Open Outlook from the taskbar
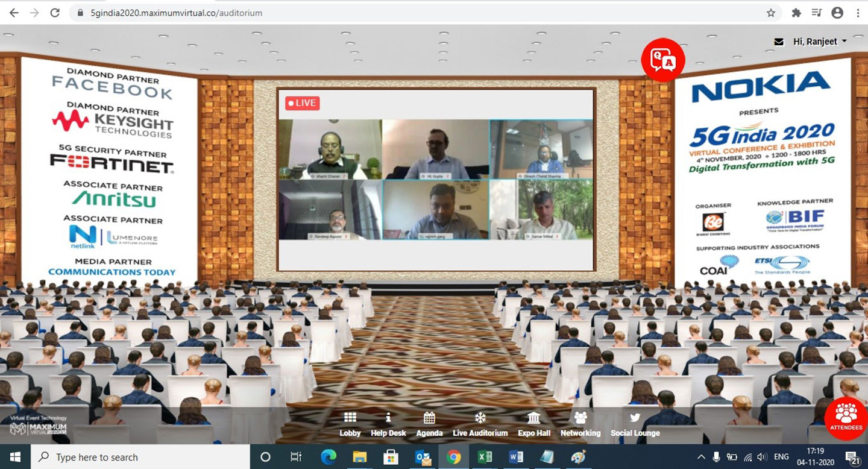 (423, 457)
